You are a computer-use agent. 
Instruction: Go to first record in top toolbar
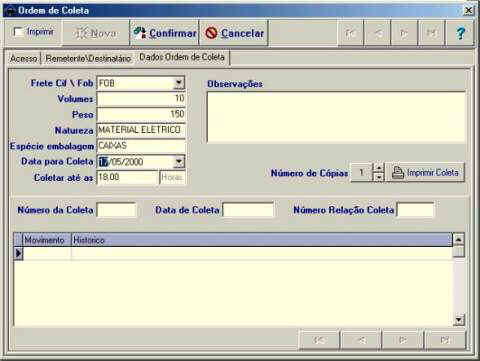(x=351, y=33)
